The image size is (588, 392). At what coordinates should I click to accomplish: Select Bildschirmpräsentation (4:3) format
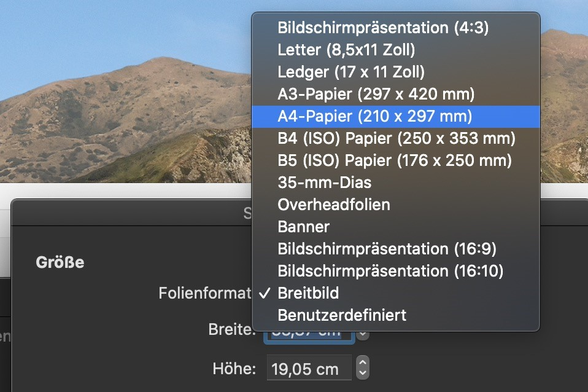coord(383,28)
